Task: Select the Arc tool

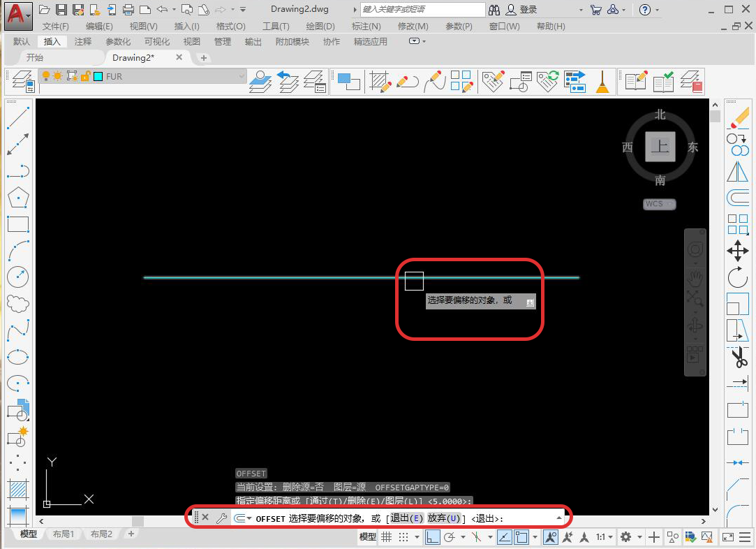Action: [18, 251]
